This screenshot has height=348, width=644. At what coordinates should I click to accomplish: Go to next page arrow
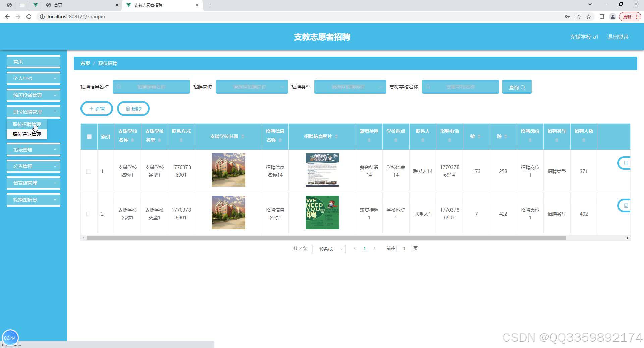point(374,248)
